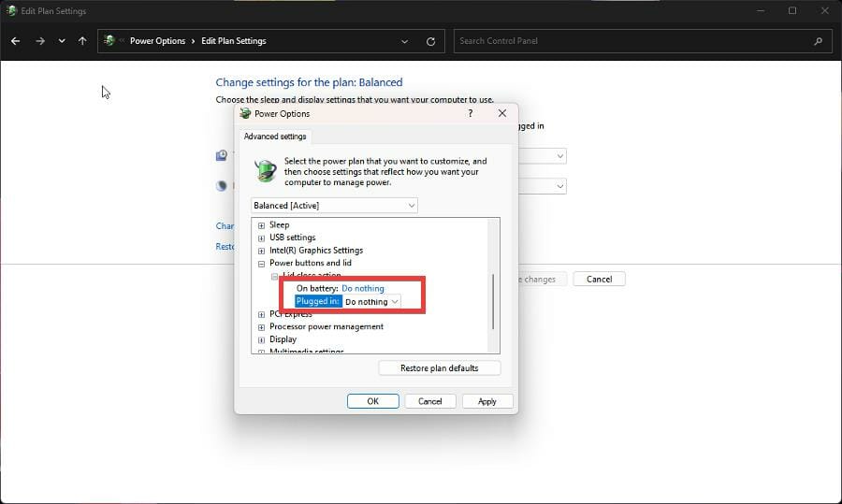
Task: Click the sleep moon icon
Action: pos(221,186)
